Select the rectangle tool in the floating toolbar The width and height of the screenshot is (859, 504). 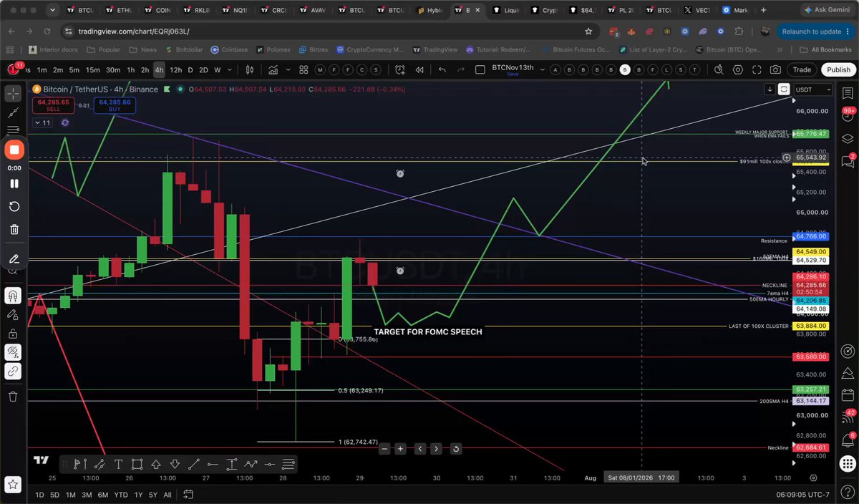137,464
